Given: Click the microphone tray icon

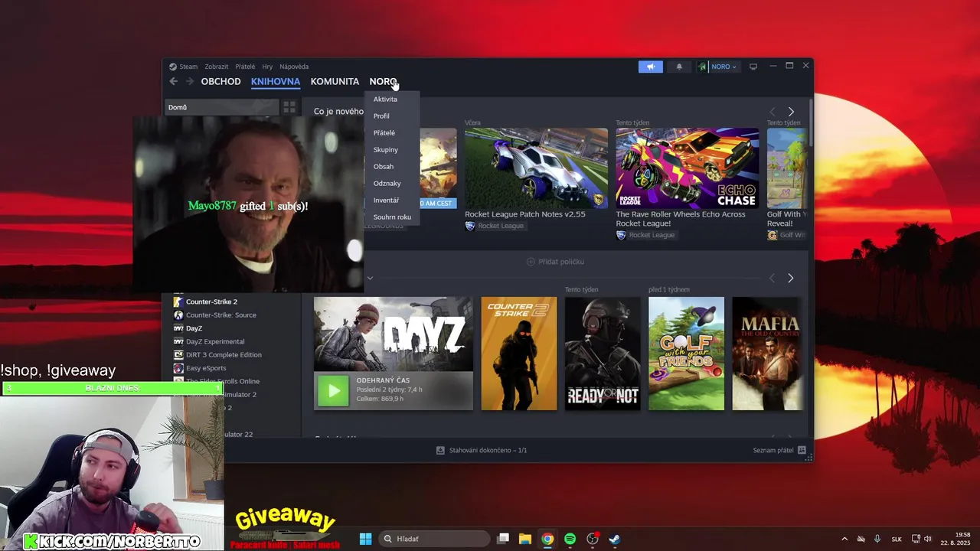Looking at the screenshot, I should (877, 539).
